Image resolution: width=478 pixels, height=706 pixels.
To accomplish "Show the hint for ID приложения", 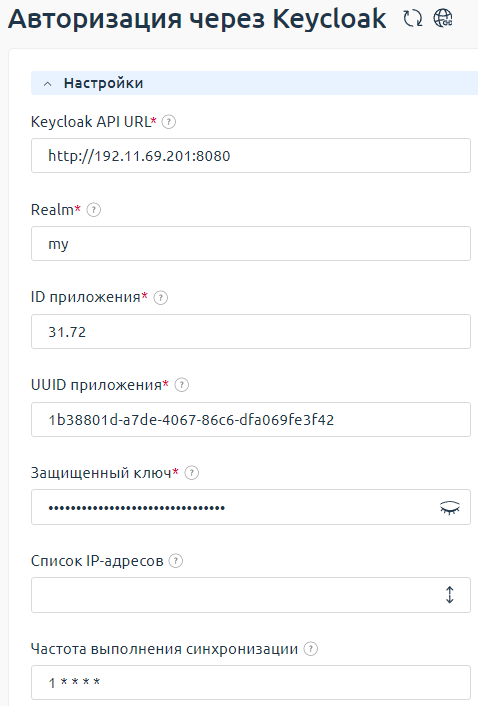I will pos(161,298).
